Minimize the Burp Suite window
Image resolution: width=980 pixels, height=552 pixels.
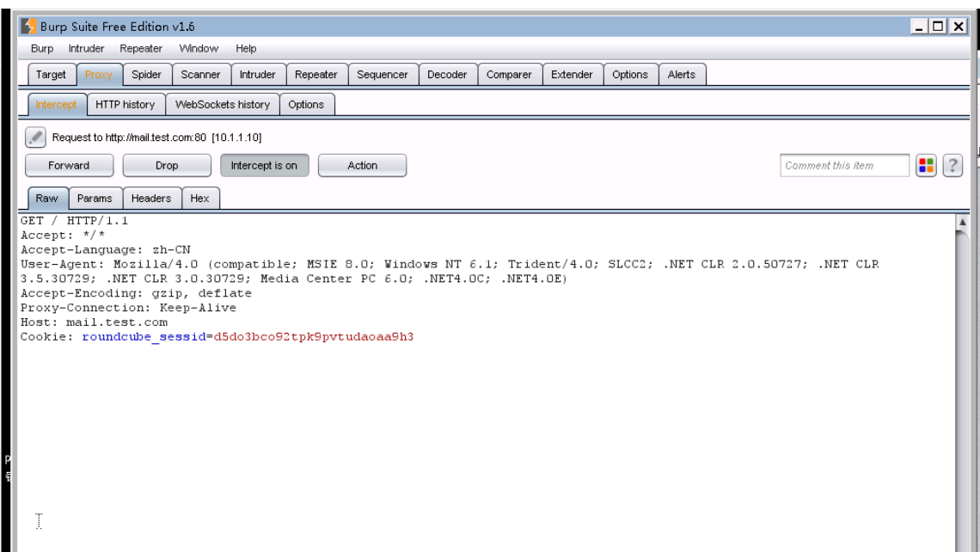(918, 27)
